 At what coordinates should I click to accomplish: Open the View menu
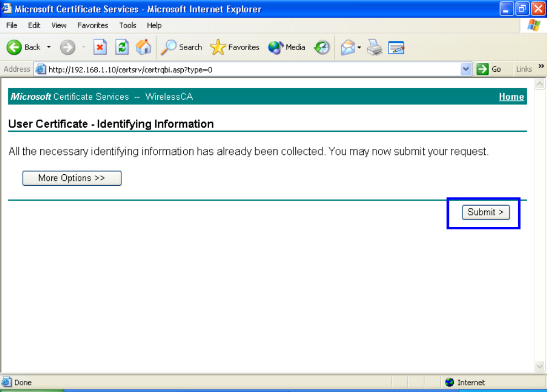pos(59,25)
